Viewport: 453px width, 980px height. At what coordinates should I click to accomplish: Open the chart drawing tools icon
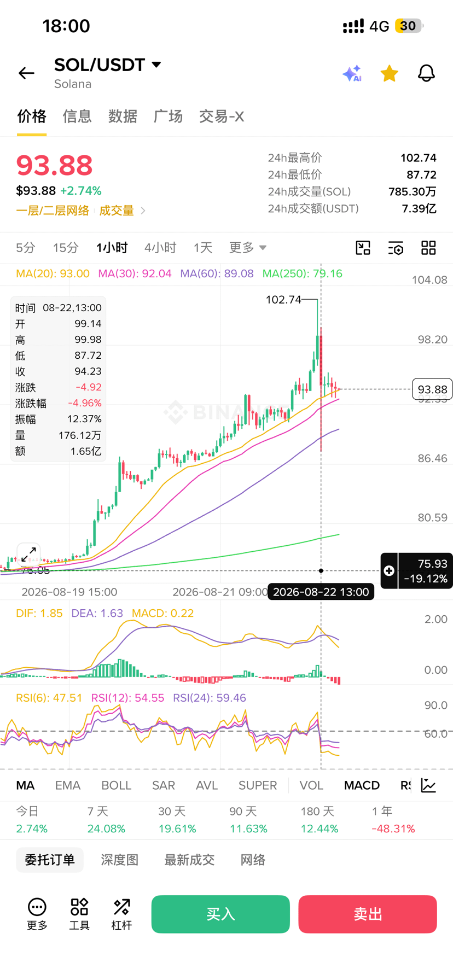point(363,248)
